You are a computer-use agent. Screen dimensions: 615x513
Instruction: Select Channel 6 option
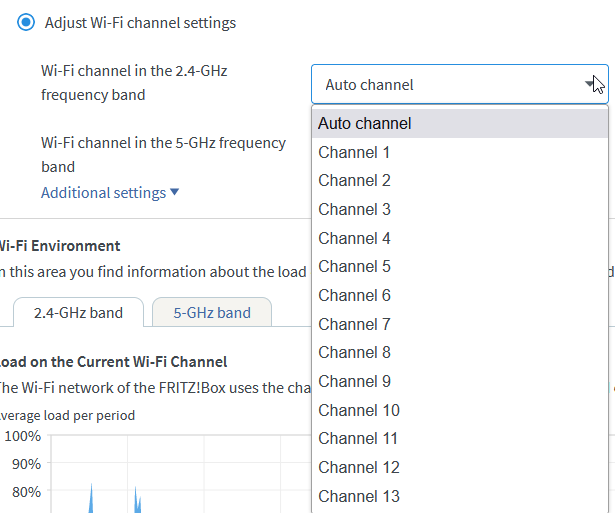(460, 296)
